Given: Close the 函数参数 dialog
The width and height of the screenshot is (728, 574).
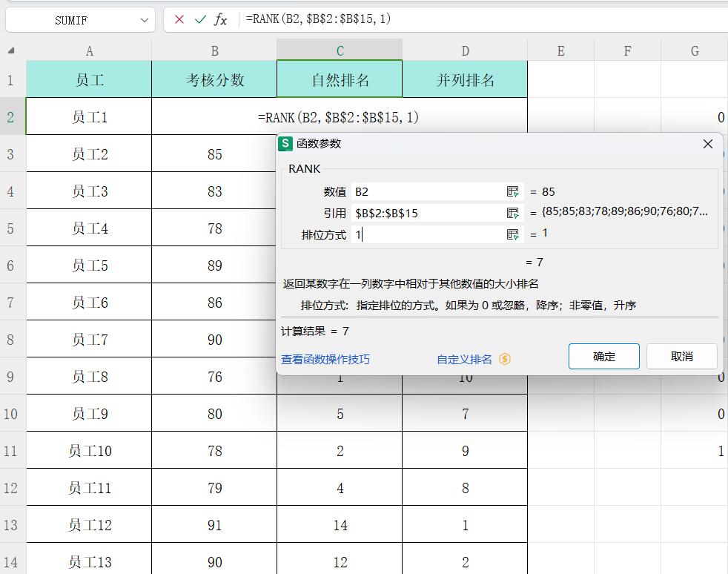Looking at the screenshot, I should (707, 144).
